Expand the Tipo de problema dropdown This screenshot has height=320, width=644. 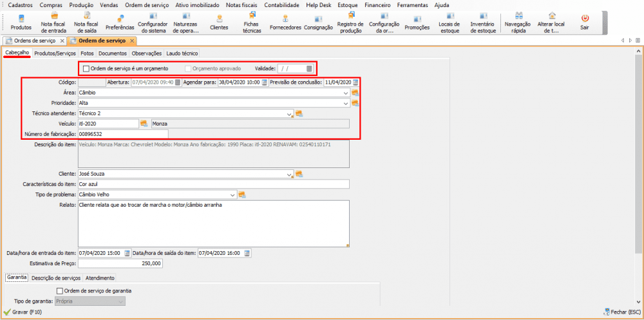click(233, 194)
